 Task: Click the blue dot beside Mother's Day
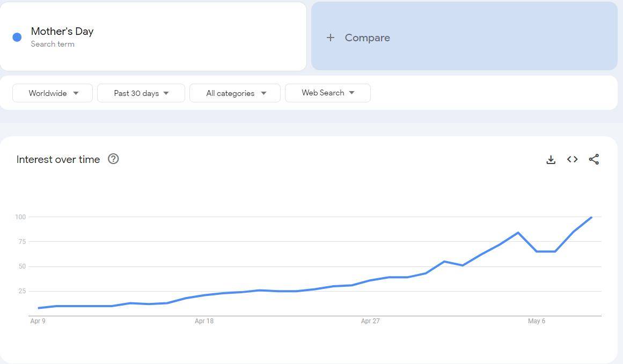[x=17, y=38]
